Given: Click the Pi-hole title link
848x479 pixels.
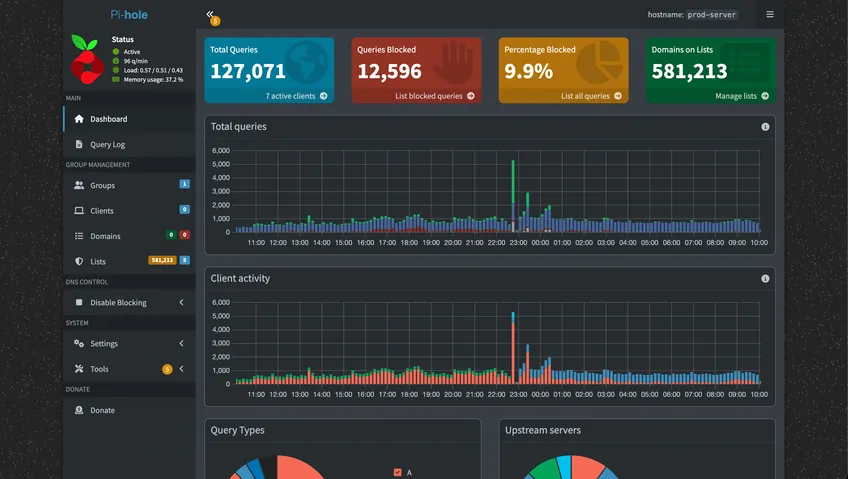Looking at the screenshot, I should [129, 15].
